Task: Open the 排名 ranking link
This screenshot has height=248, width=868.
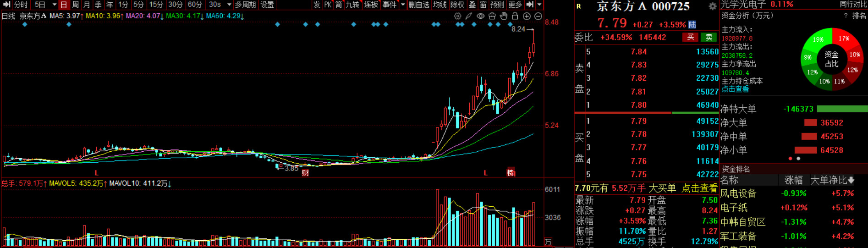Action: pyautogui.click(x=859, y=16)
